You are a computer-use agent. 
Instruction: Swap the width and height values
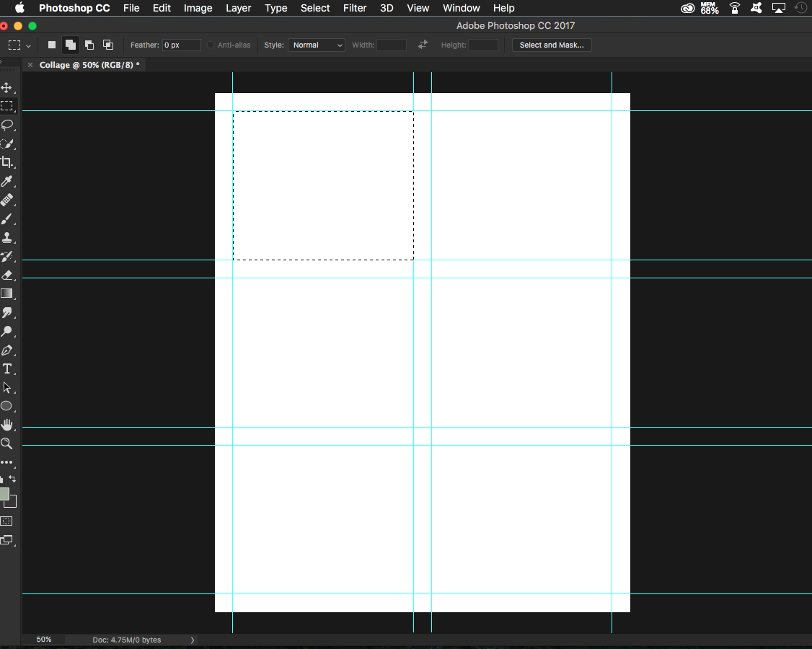click(423, 45)
